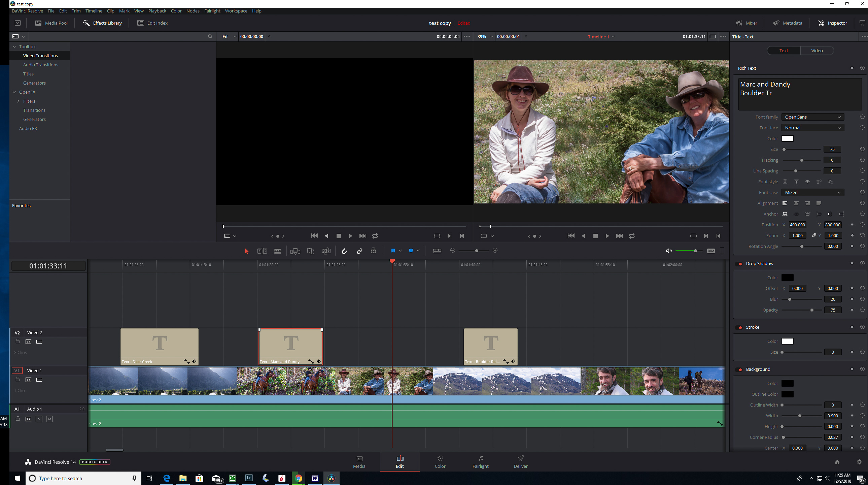Click the insert clip icon
Image resolution: width=868 pixels, height=485 pixels.
[295, 251]
